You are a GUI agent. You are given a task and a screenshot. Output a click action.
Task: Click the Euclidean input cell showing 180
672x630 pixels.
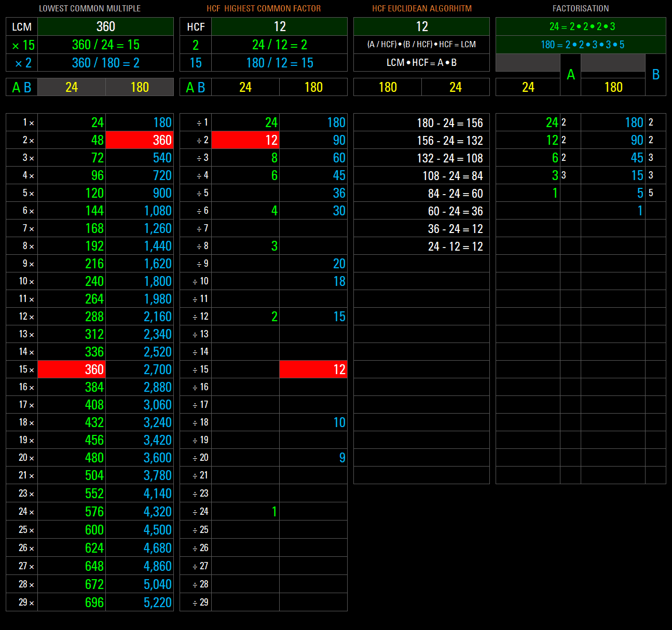388,87
